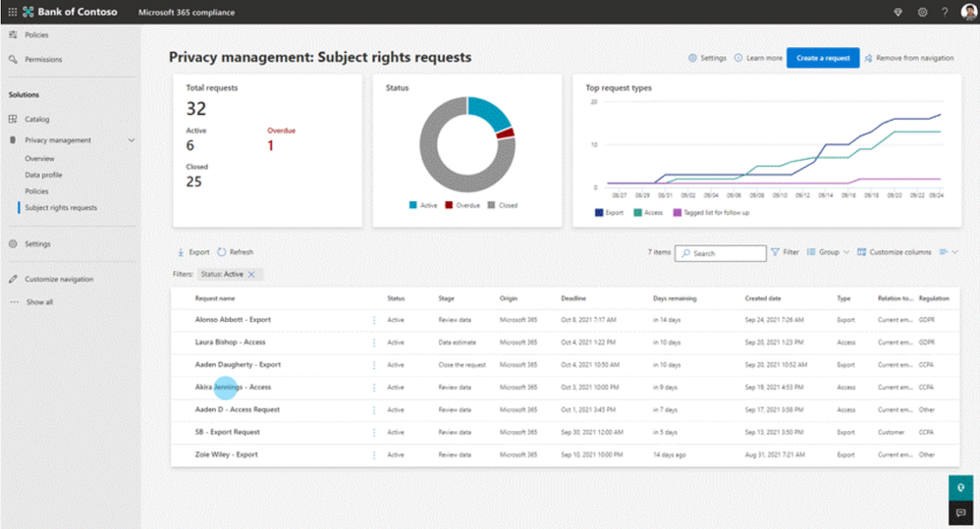Click the Privacy management icon

click(x=13, y=140)
